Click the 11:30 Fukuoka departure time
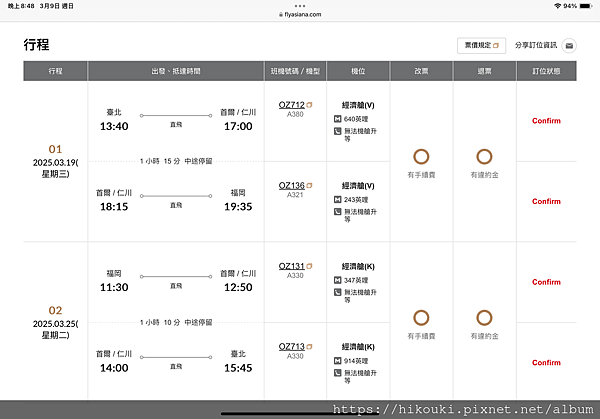Image resolution: width=600 pixels, height=419 pixels. (x=114, y=287)
